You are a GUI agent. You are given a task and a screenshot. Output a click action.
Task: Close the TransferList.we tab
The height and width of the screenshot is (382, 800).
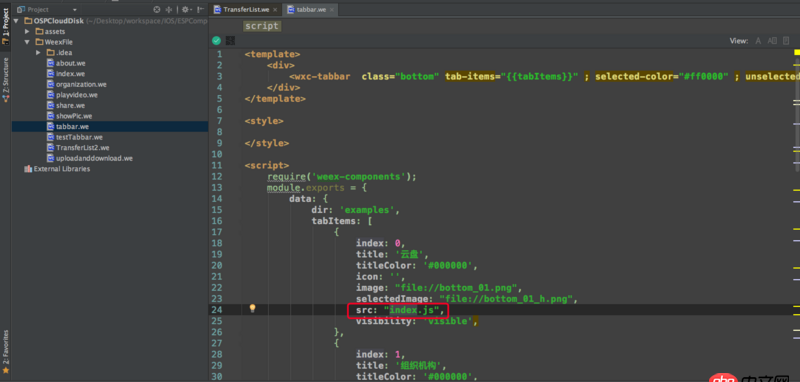(x=275, y=10)
